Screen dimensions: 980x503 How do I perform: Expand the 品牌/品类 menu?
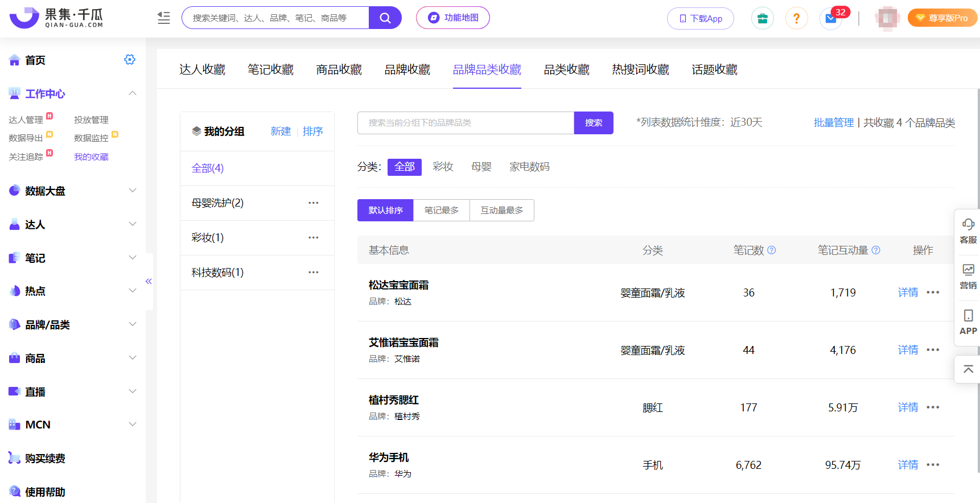[133, 324]
